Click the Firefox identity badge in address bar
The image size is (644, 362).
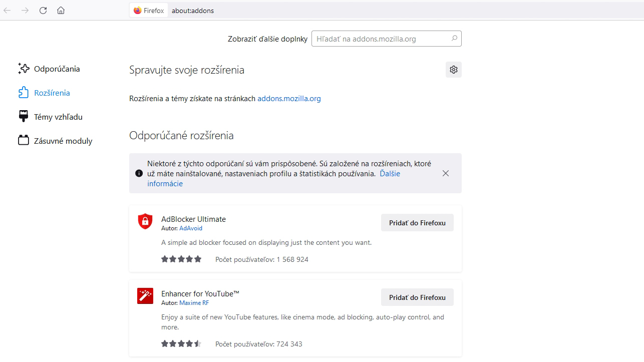tap(149, 11)
